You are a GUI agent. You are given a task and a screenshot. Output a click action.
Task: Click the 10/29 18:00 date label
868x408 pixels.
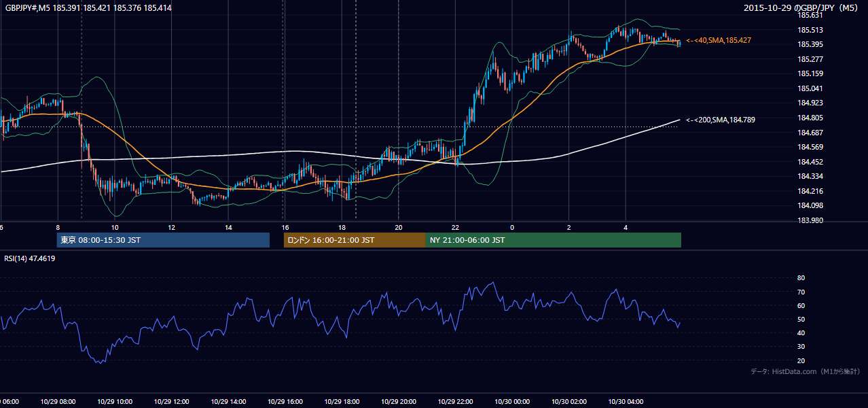pyautogui.click(x=342, y=402)
